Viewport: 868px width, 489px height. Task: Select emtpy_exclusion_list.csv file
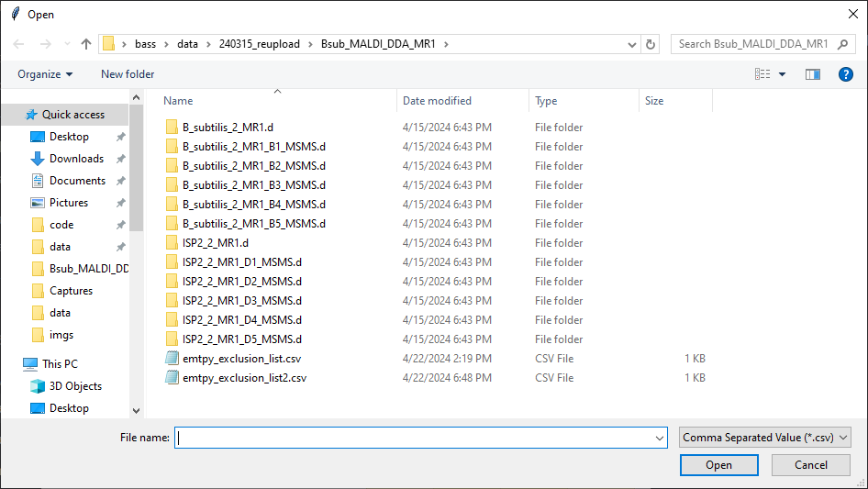[x=241, y=359]
